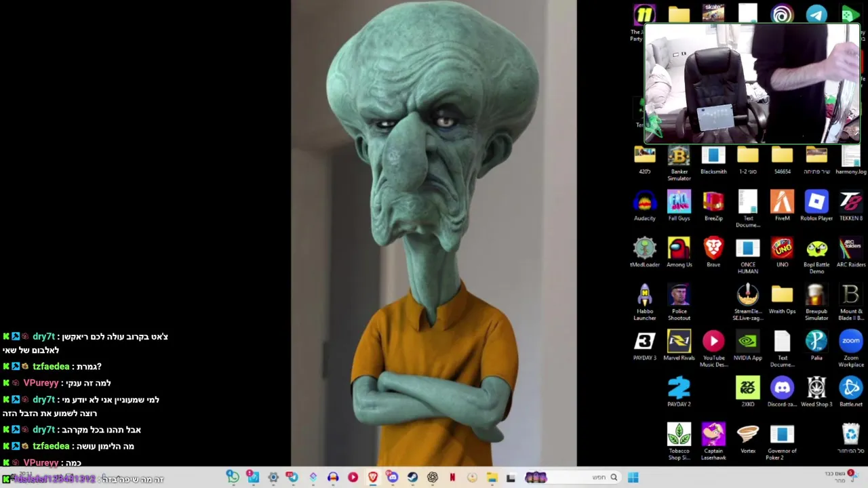Open the BreeZip desktop shortcut

(x=713, y=206)
